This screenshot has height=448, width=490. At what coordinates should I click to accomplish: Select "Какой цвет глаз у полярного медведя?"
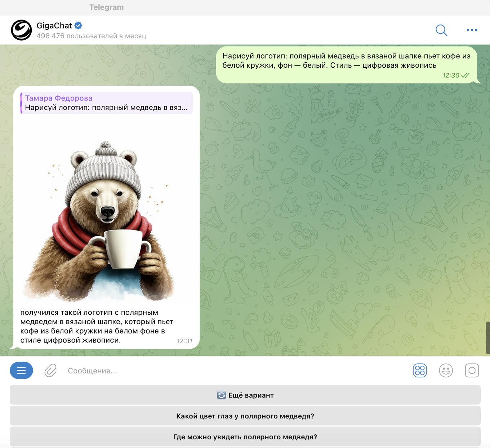tap(245, 416)
